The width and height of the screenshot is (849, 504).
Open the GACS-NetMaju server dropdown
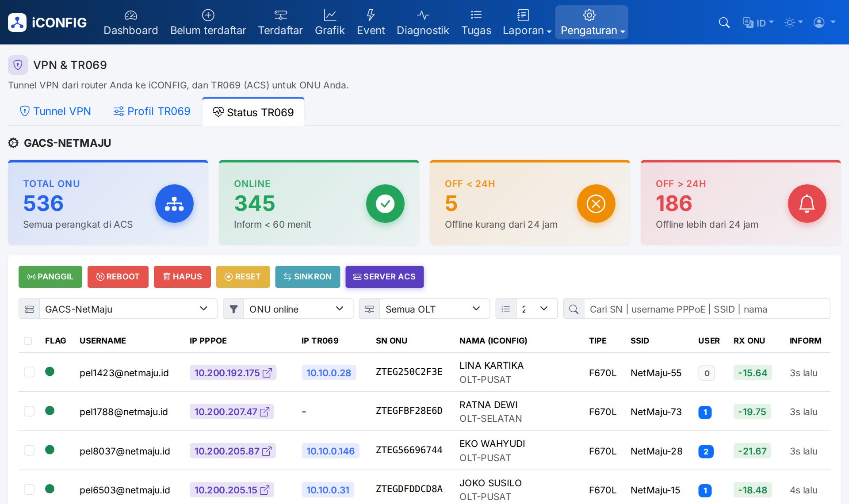point(128,309)
